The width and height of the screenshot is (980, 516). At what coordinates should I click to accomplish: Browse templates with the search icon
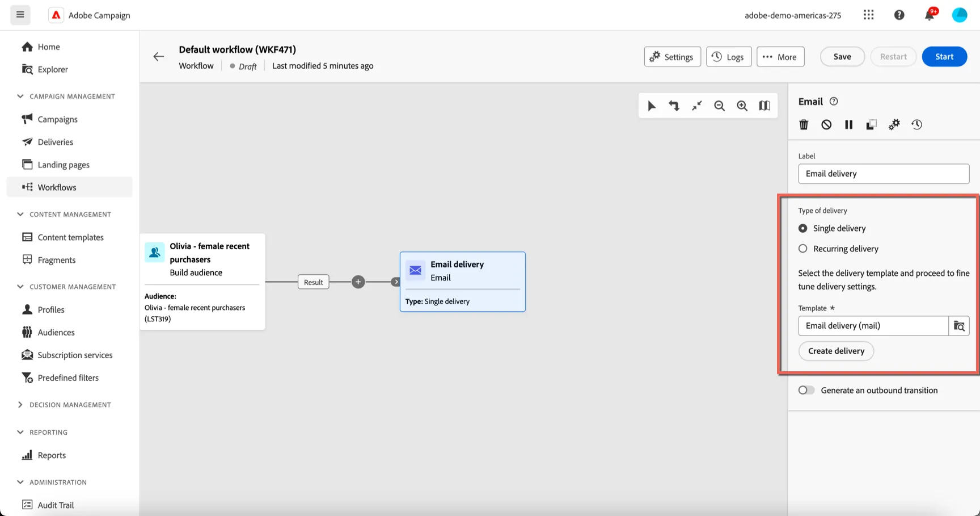pyautogui.click(x=959, y=326)
